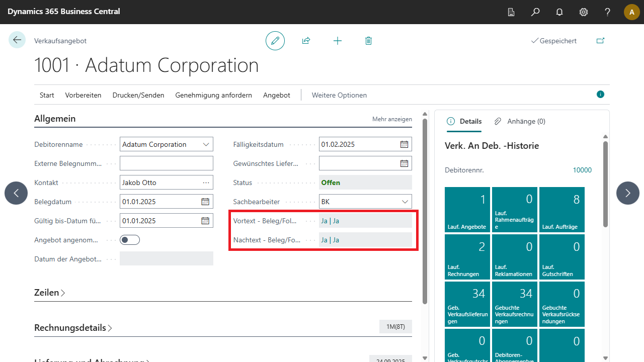The image size is (644, 362).
Task: Expand the Rechnungsdetails section
Action: coord(73,328)
